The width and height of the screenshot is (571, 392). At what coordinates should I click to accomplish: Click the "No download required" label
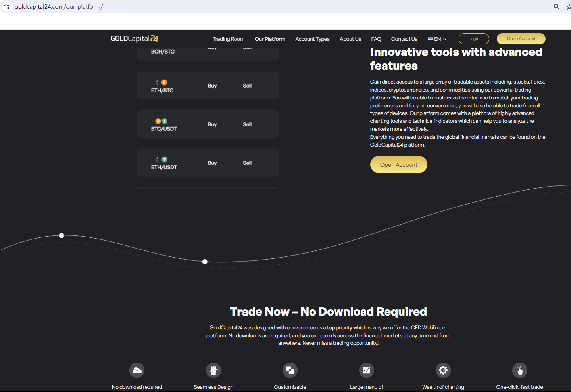coord(137,387)
